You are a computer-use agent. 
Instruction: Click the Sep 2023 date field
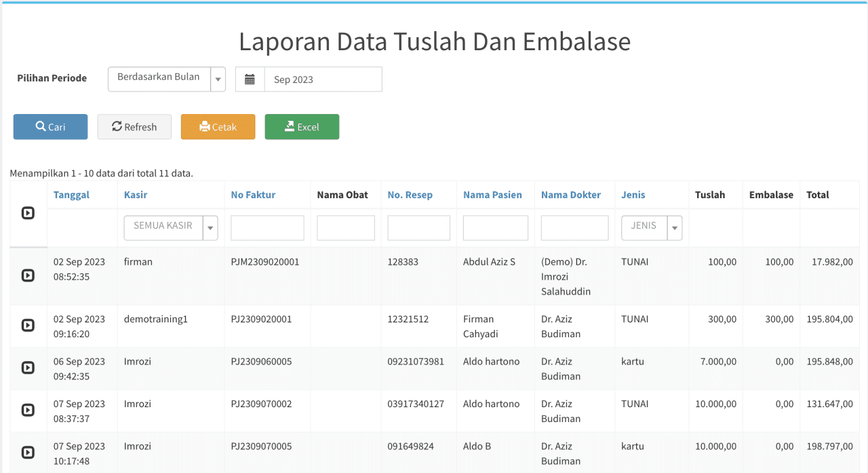pos(323,79)
